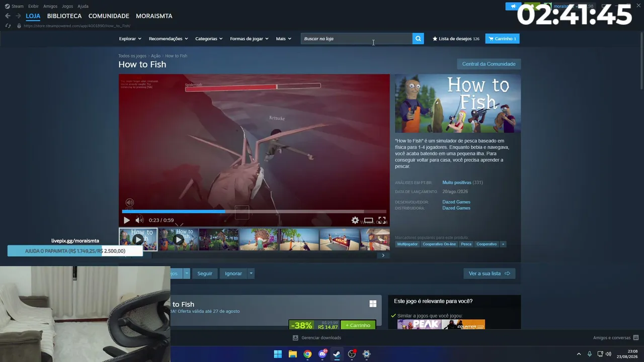Click the Buscar na loja search field
The image size is (644, 362).
[x=357, y=39]
